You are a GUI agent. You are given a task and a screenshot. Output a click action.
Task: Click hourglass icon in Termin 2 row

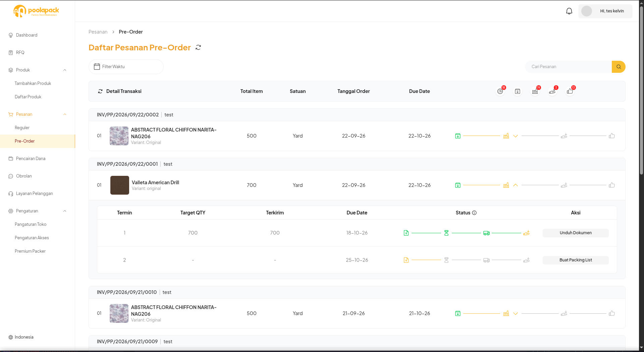coord(446,260)
